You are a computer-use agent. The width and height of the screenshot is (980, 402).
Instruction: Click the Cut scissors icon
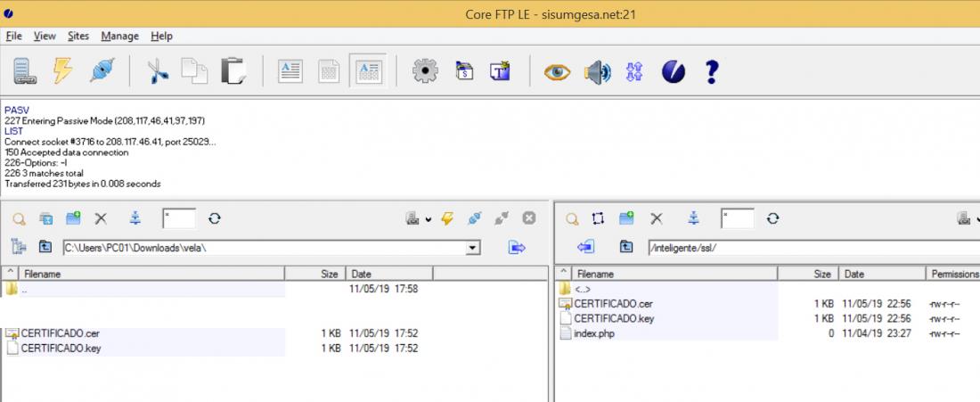coord(158,71)
